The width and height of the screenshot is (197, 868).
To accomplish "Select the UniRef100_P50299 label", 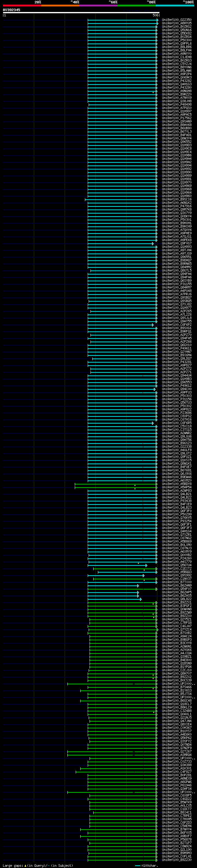I will pyautogui.click(x=176, y=514).
